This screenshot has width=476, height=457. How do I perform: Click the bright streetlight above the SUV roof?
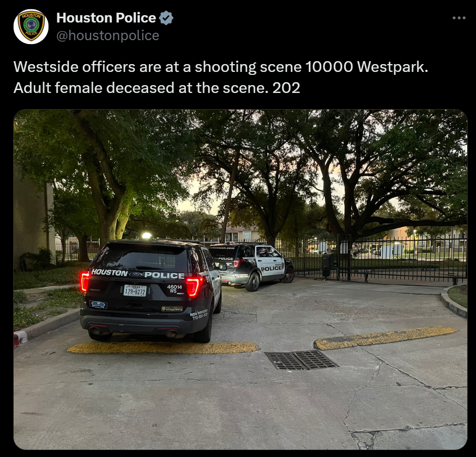[147, 236]
